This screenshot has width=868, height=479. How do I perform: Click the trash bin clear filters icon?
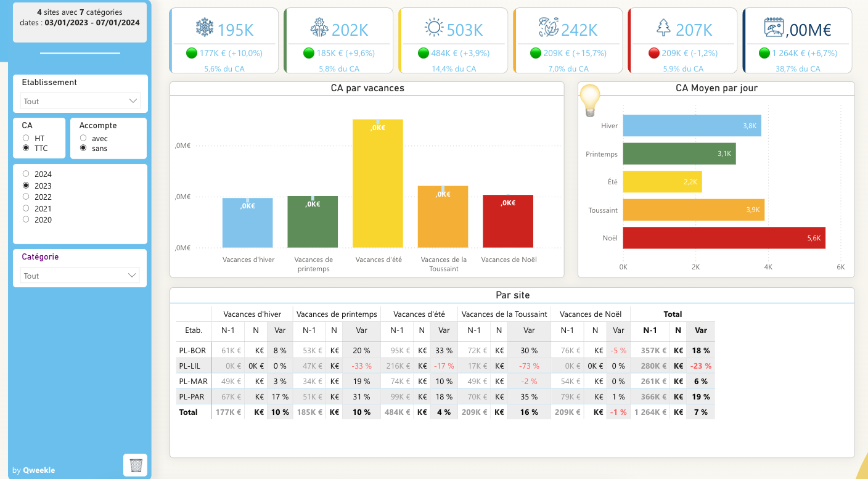coord(136,465)
